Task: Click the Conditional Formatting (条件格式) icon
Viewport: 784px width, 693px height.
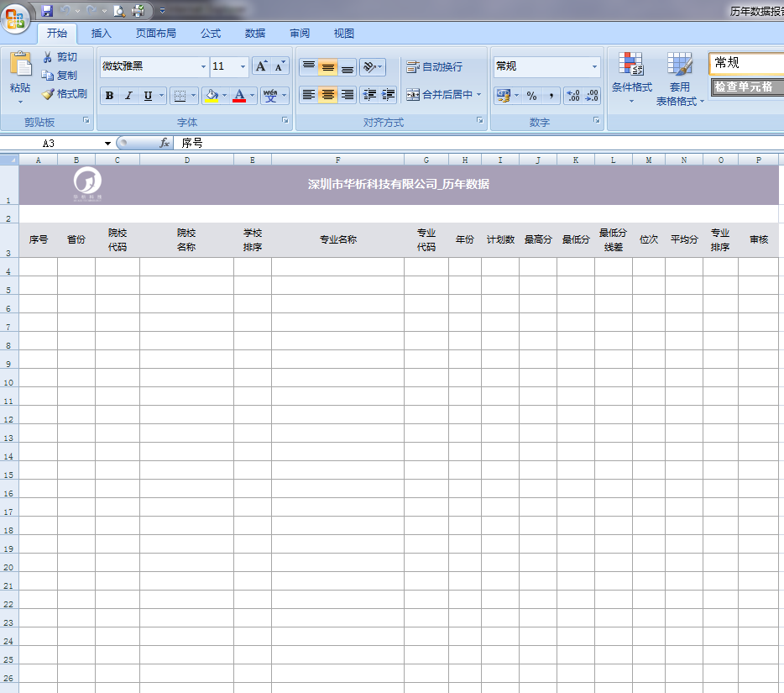Action: click(x=631, y=65)
